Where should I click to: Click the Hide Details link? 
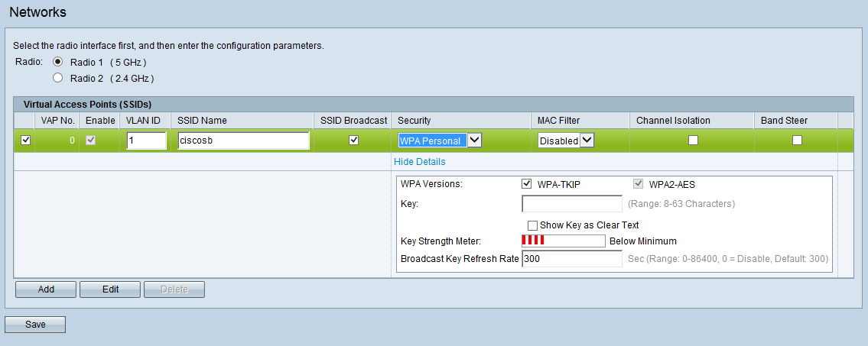[x=420, y=162]
